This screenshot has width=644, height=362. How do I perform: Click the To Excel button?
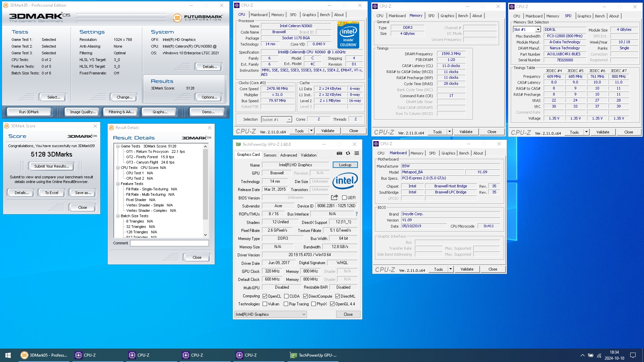[x=52, y=193]
